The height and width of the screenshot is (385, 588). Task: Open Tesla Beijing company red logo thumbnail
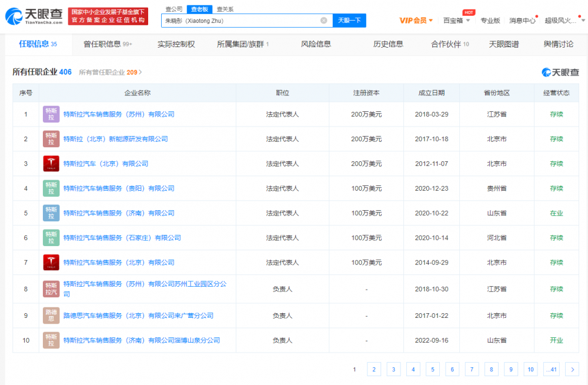point(51,164)
